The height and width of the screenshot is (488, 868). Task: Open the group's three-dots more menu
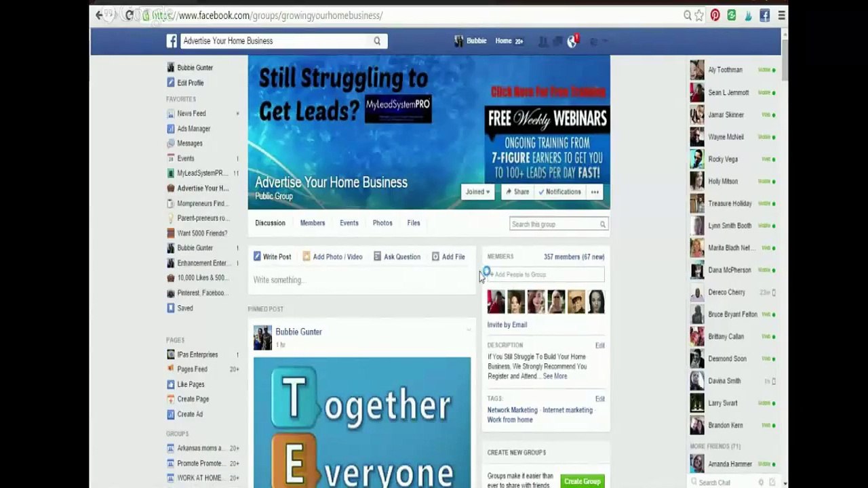click(x=595, y=192)
